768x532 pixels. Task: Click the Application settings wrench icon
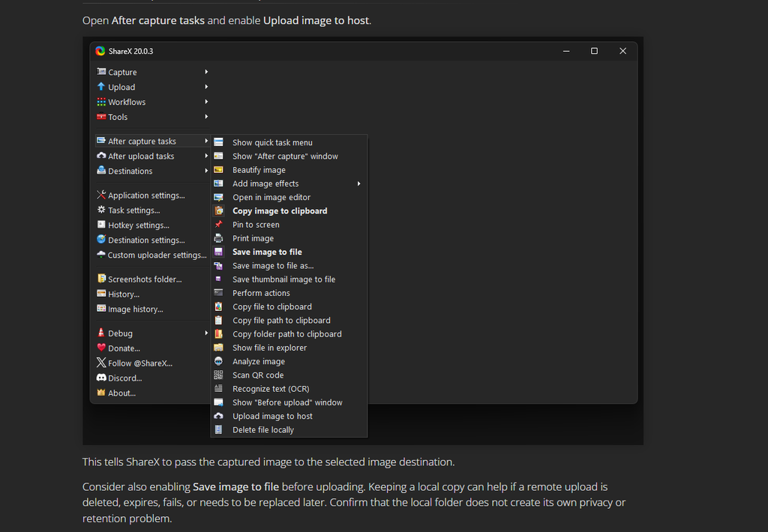tap(101, 195)
